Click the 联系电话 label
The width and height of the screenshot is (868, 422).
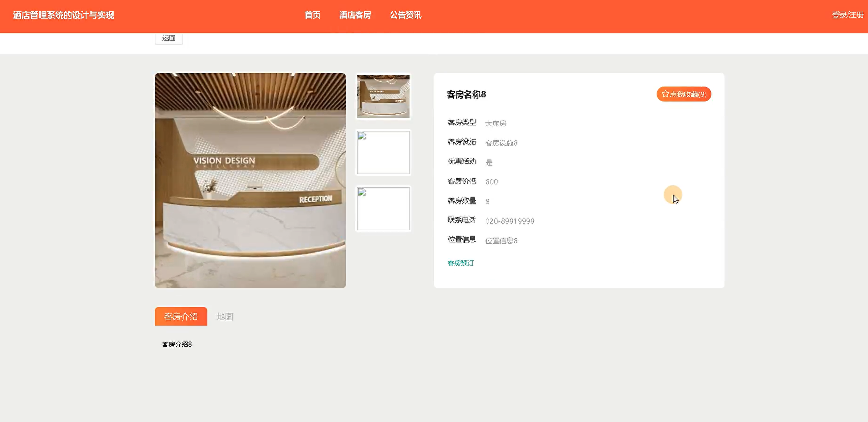pyautogui.click(x=462, y=220)
